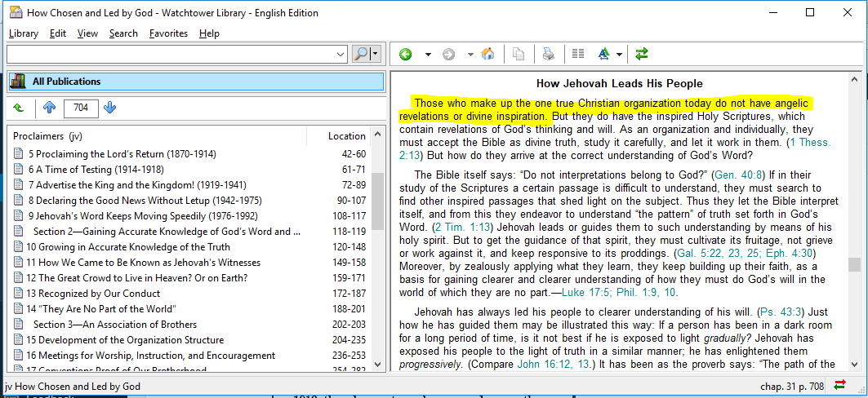Open the text size dropdown arrow
This screenshot has width=868, height=398.
click(620, 55)
